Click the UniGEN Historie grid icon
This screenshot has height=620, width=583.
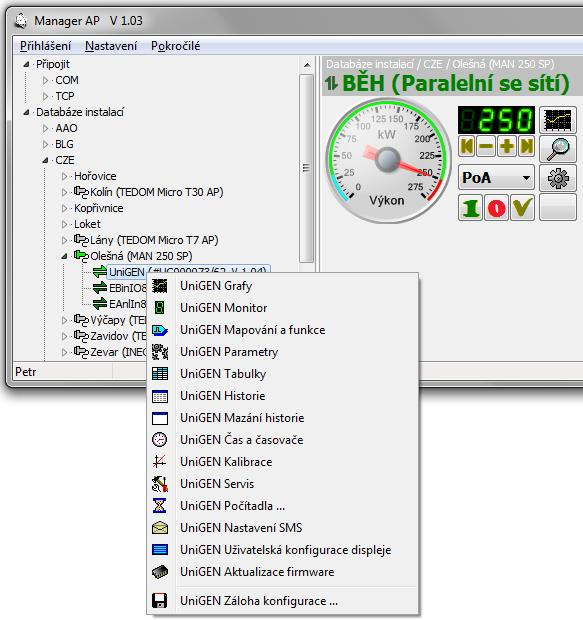(x=160, y=396)
